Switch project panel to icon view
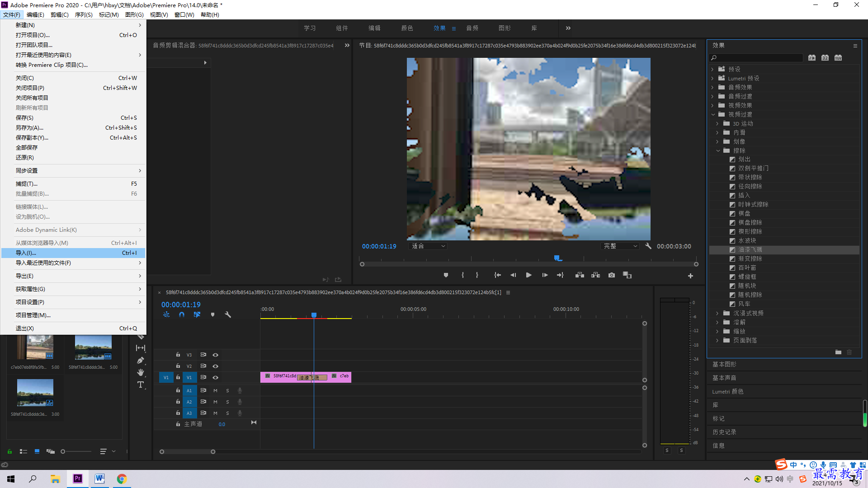The image size is (868, 488). (x=37, y=451)
